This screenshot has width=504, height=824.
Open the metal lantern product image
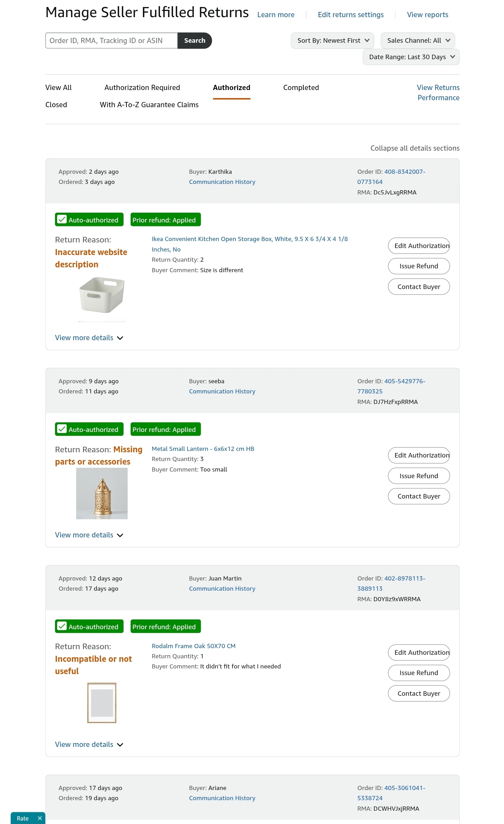(102, 493)
